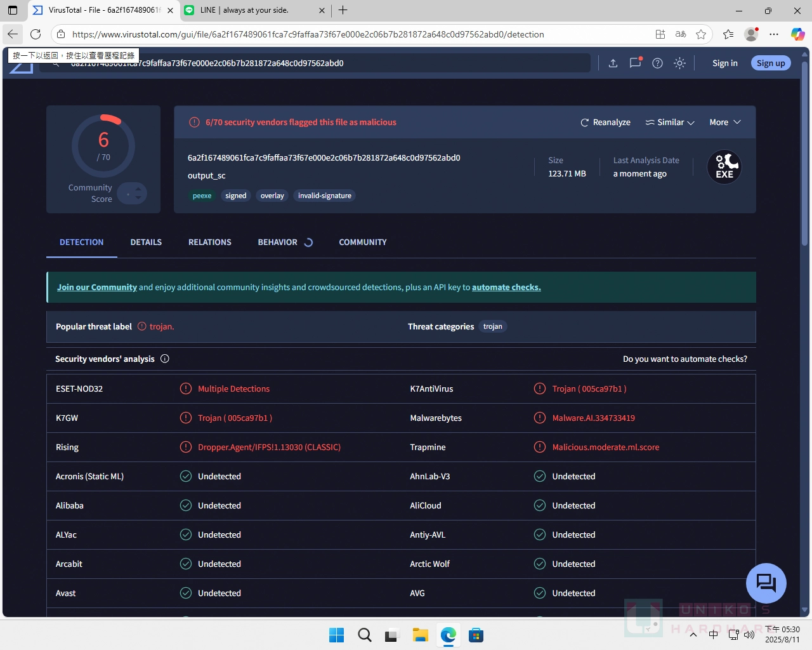This screenshot has width=812, height=650.
Task: Expand the Similar dropdown
Action: point(670,122)
